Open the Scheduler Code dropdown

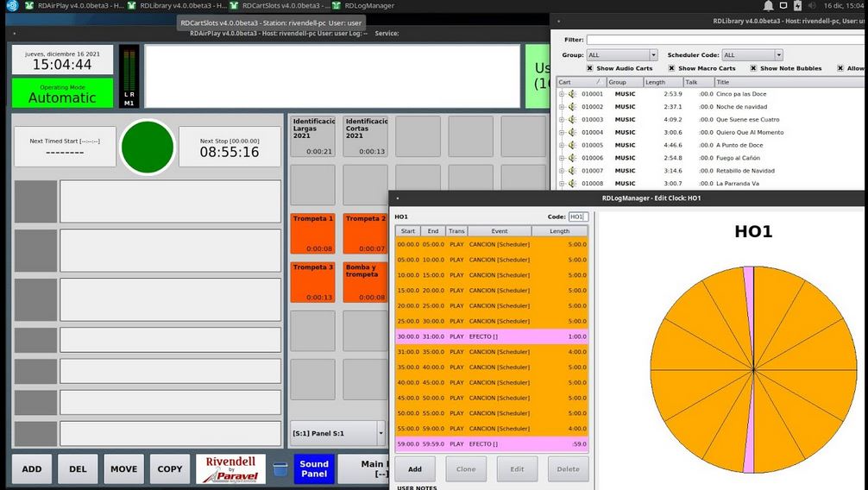pyautogui.click(x=752, y=55)
